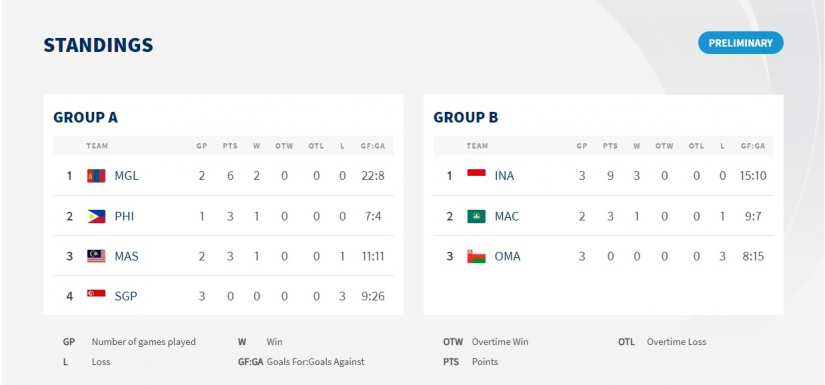The height and width of the screenshot is (385, 825).
Task: Click the Philippines flag icon
Action: [96, 216]
